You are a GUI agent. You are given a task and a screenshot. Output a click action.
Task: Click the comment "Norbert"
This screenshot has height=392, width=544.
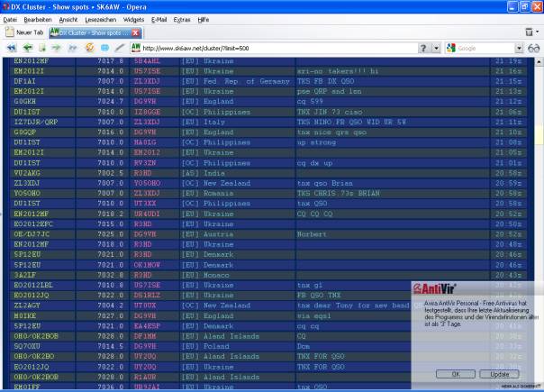coord(312,234)
